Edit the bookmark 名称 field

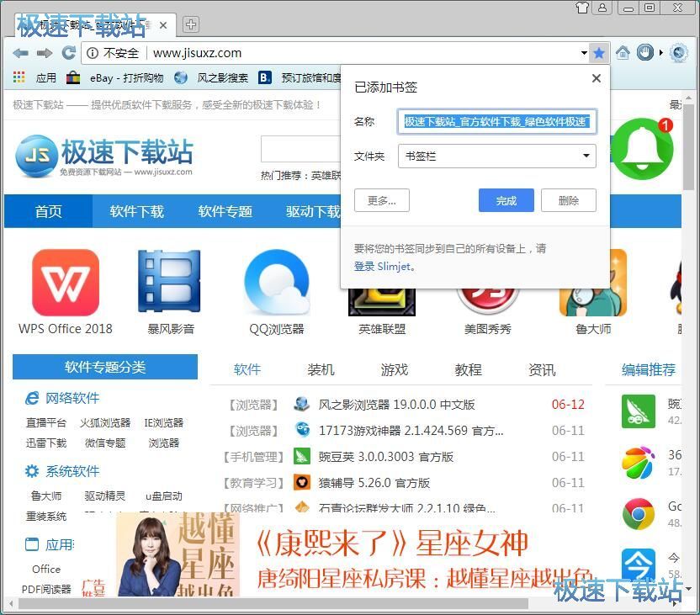point(497,122)
